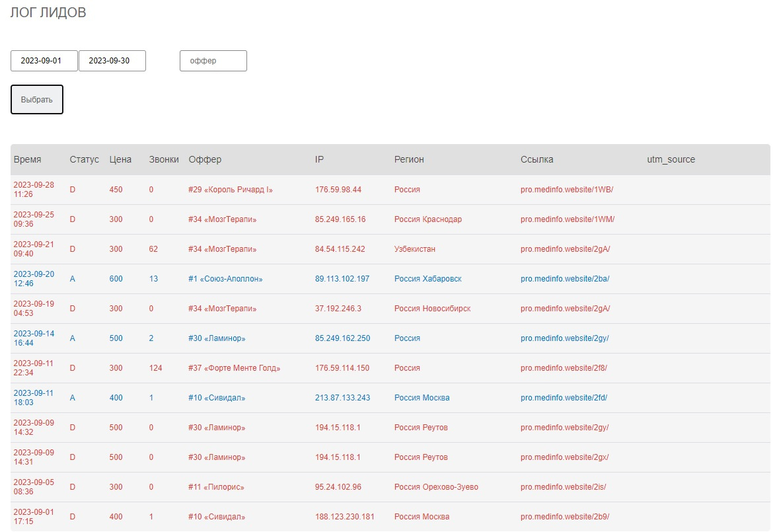779x532 pixels.
Task: Click timestamp 2023-09-20 12:46
Action: 34,279
